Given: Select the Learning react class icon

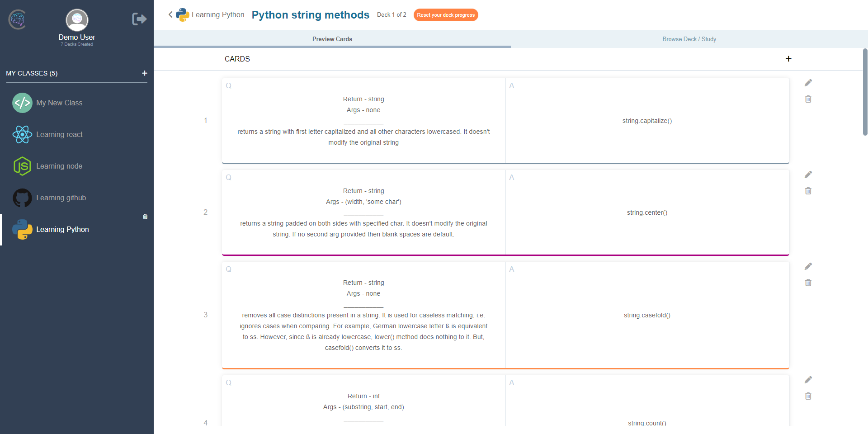Looking at the screenshot, I should (22, 134).
